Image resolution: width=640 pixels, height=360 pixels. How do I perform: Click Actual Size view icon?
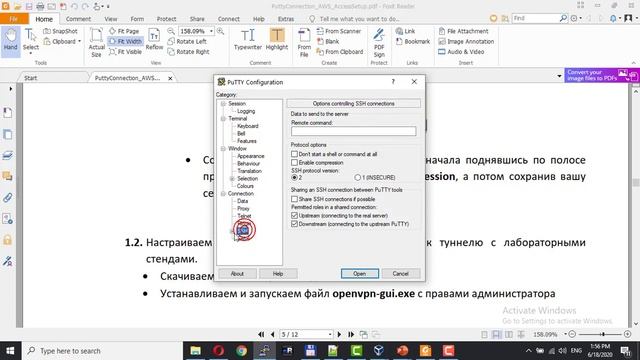pos(96,42)
